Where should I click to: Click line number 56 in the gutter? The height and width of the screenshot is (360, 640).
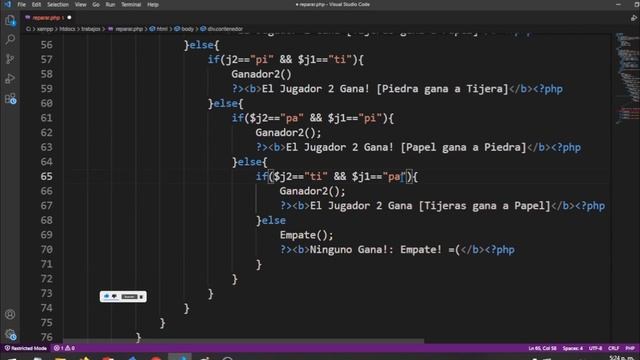pyautogui.click(x=47, y=45)
